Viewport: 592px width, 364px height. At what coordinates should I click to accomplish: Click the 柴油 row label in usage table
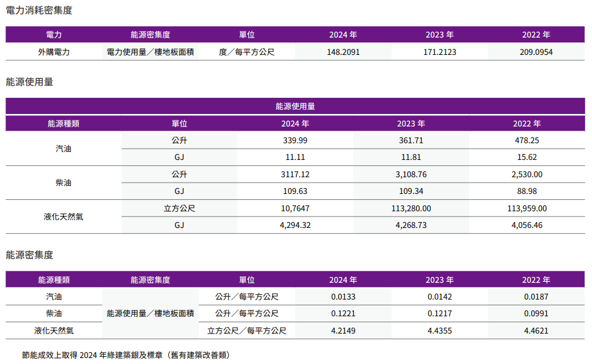(x=63, y=183)
